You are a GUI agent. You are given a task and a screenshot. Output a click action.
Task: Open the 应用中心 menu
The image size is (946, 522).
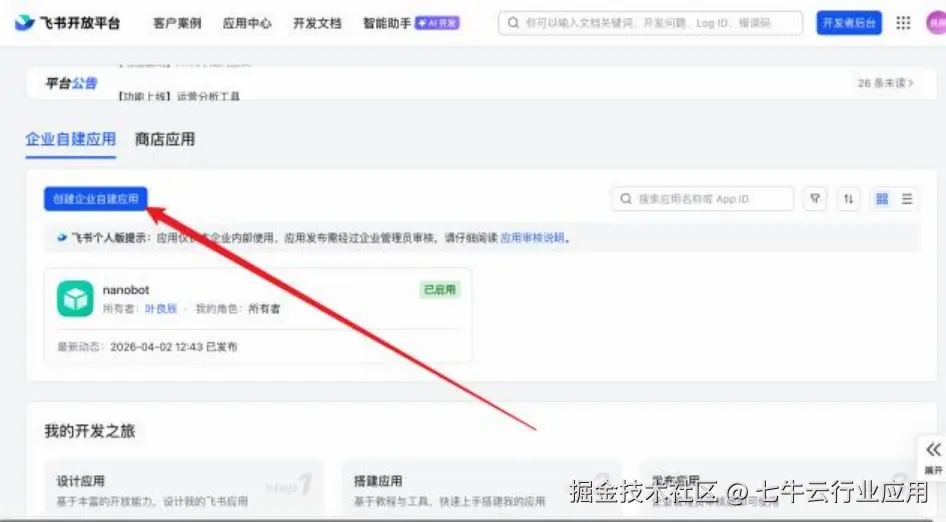point(247,23)
